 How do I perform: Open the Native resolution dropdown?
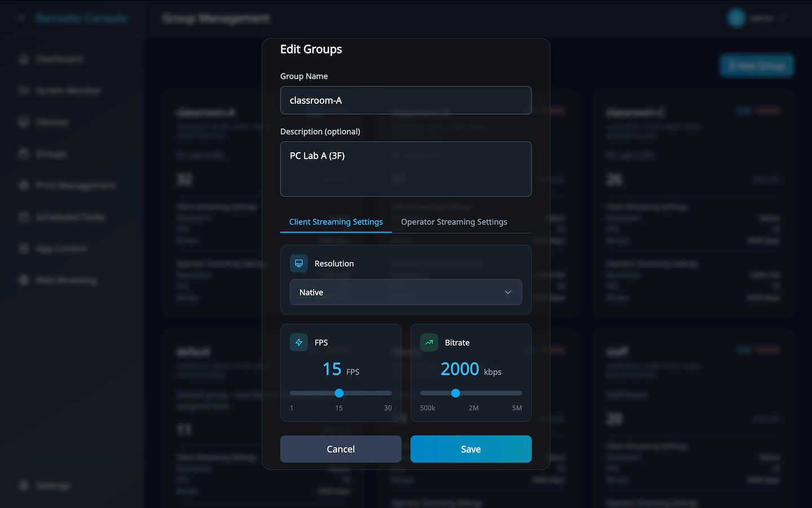(x=405, y=292)
